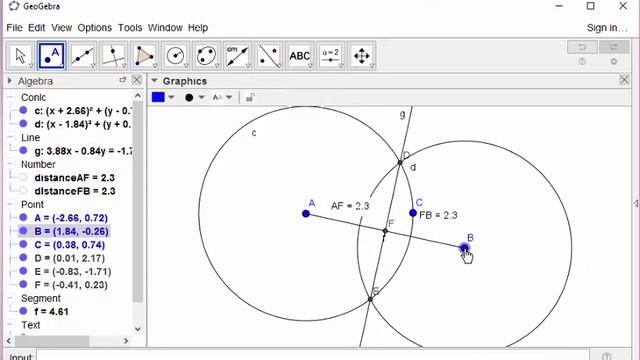
Task: Click inside the Input bar field
Action: 313,356
